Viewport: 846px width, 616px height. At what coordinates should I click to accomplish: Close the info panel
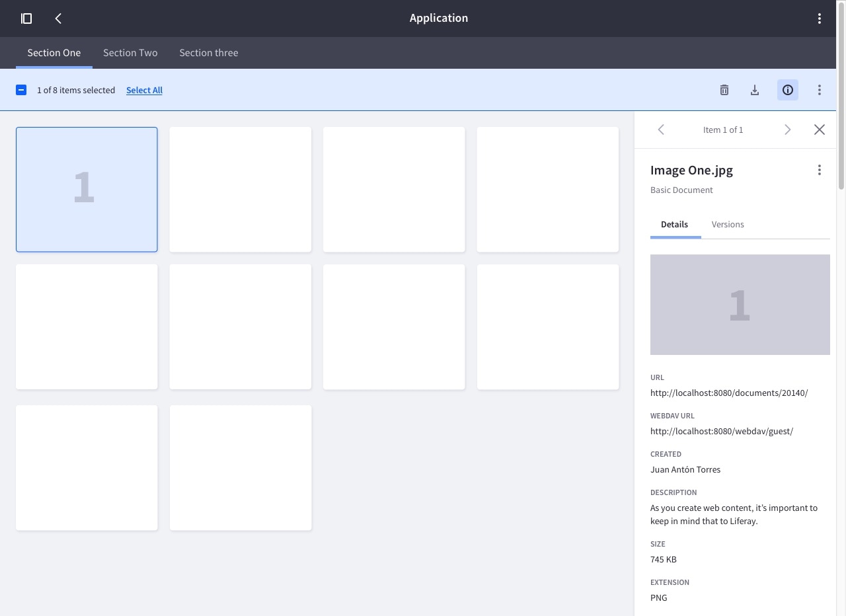coord(819,130)
